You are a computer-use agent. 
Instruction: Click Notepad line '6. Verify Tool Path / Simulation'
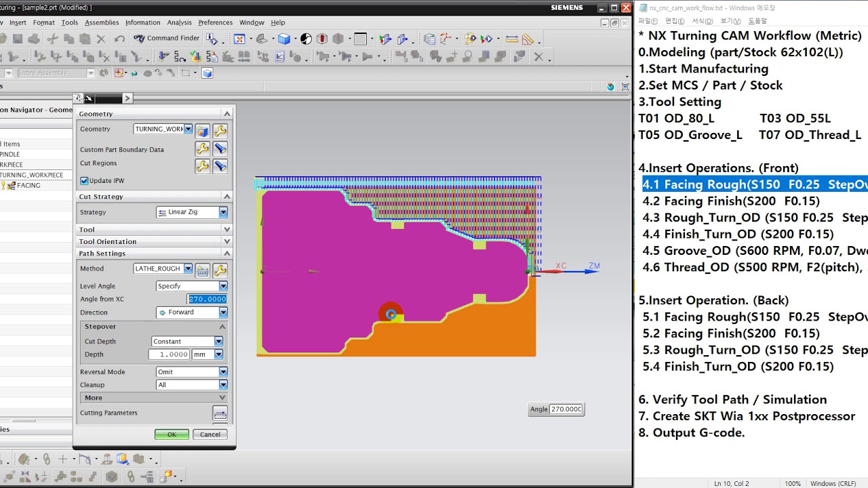(x=732, y=400)
